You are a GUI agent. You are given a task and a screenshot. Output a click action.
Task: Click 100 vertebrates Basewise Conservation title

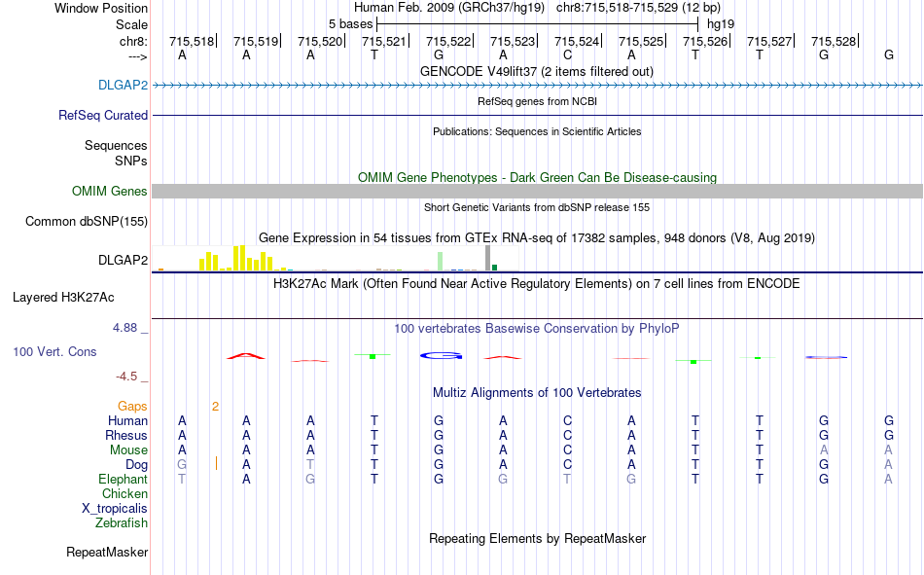point(537,329)
